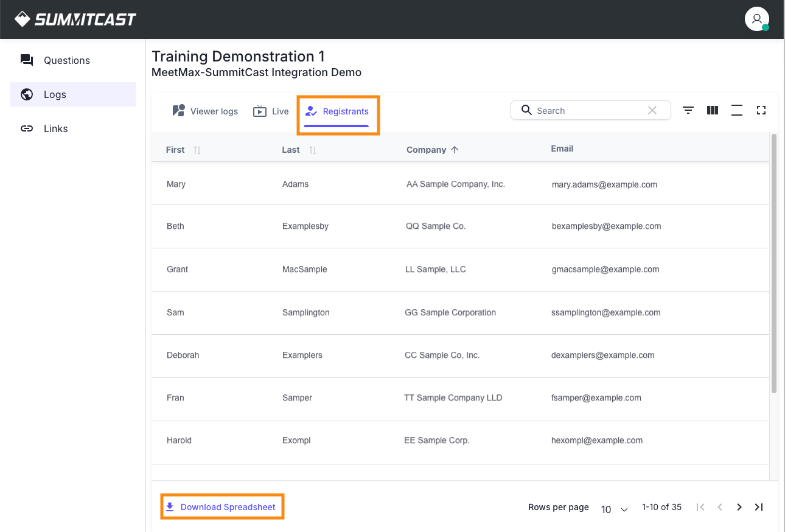Toggle the row density icon
Viewport: 785px width, 532px height.
pyautogui.click(x=737, y=110)
